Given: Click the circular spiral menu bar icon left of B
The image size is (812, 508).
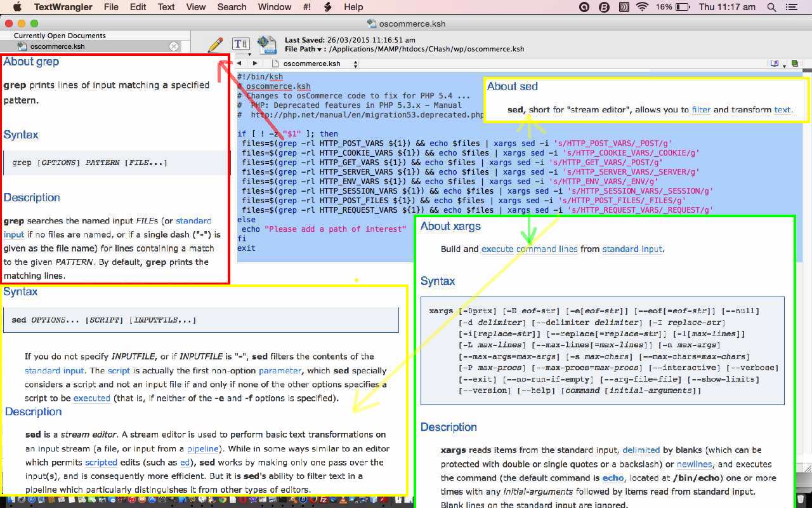Looking at the screenshot, I should pyautogui.click(x=585, y=7).
